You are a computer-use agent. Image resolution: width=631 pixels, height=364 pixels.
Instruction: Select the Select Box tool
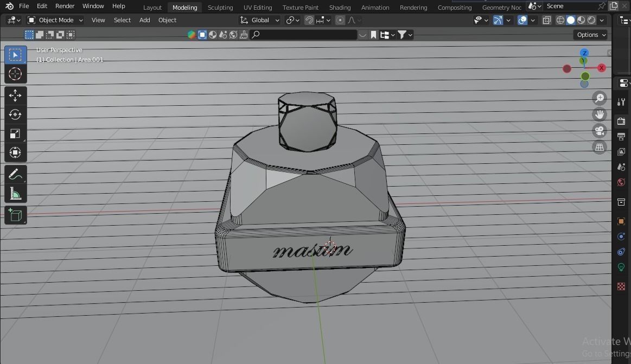[15, 55]
